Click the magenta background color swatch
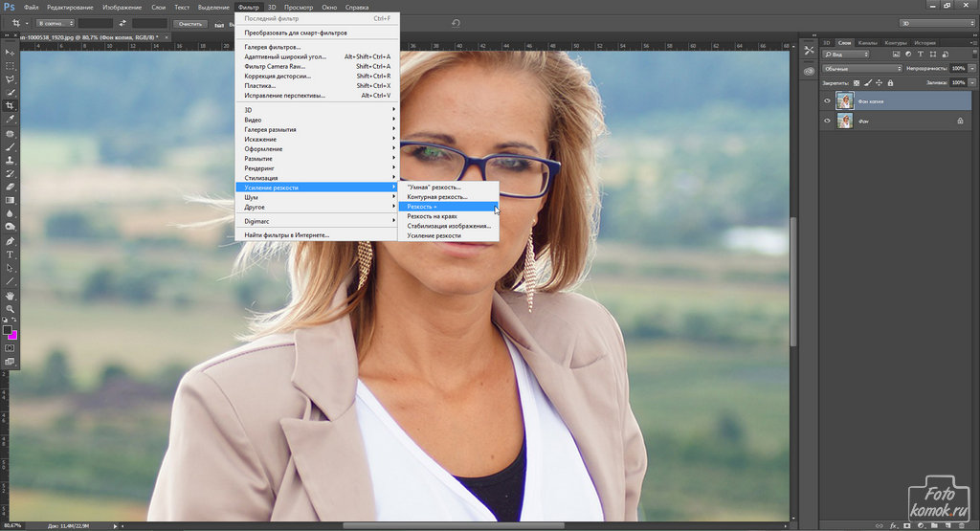This screenshot has height=531, width=980. [13, 336]
